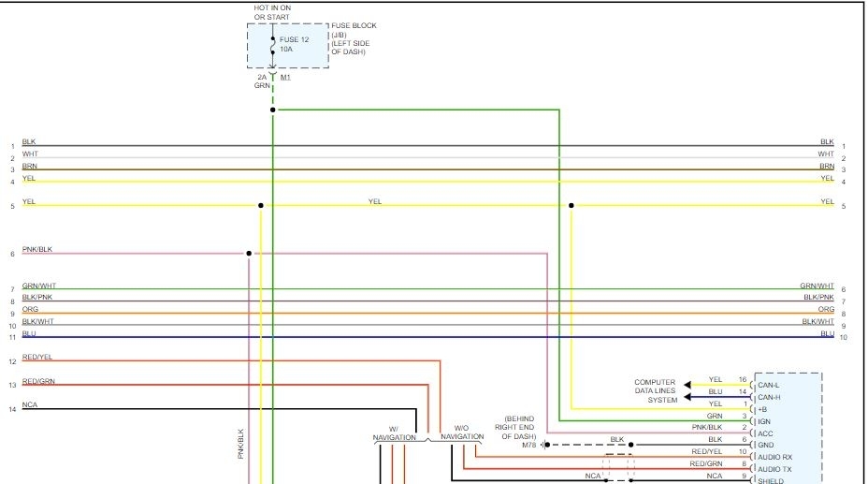Click the left RED/YEL wire label at row 12
This screenshot has height=484, width=868.
37,358
